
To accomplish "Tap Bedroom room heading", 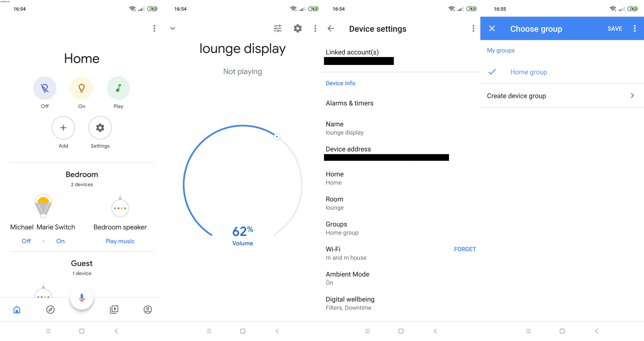I will [82, 175].
